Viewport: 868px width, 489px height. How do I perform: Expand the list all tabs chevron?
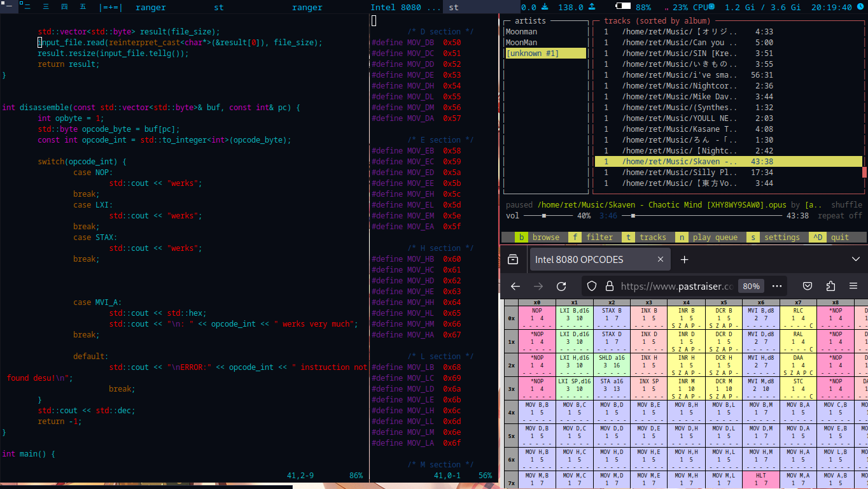(855, 259)
